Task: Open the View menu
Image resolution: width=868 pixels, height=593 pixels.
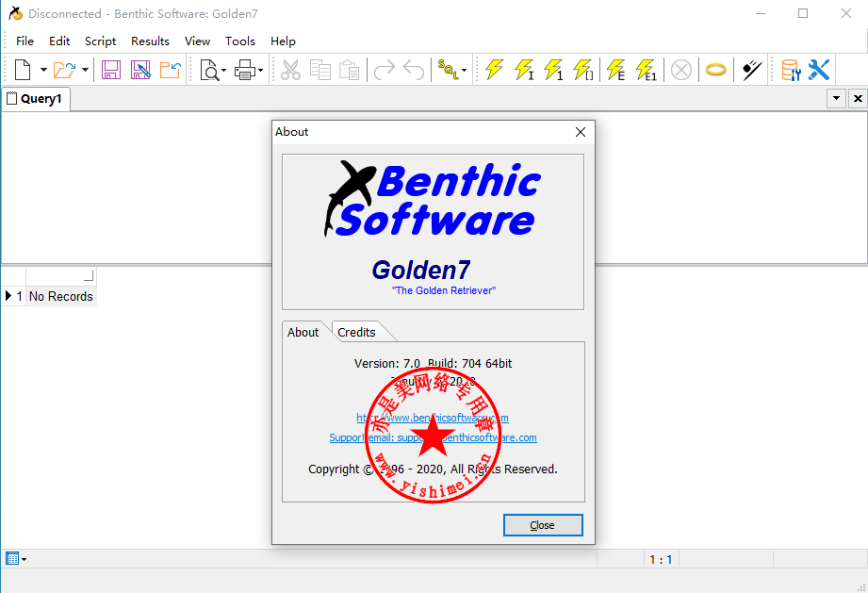Action: pyautogui.click(x=198, y=41)
